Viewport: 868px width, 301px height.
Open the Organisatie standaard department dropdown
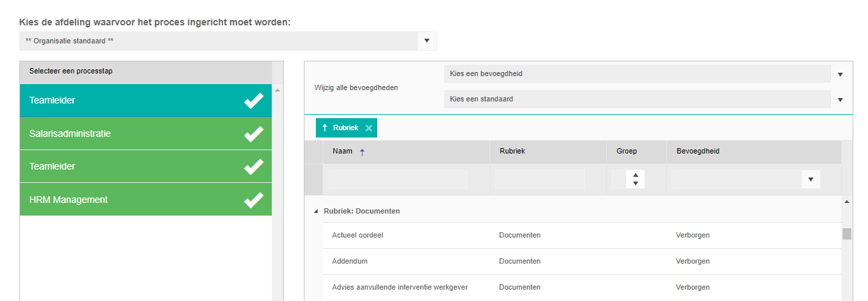click(x=427, y=41)
